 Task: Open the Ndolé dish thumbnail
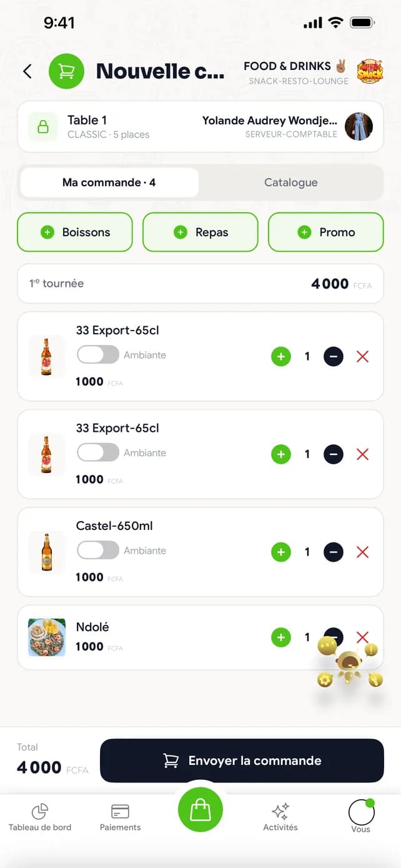[x=47, y=637]
